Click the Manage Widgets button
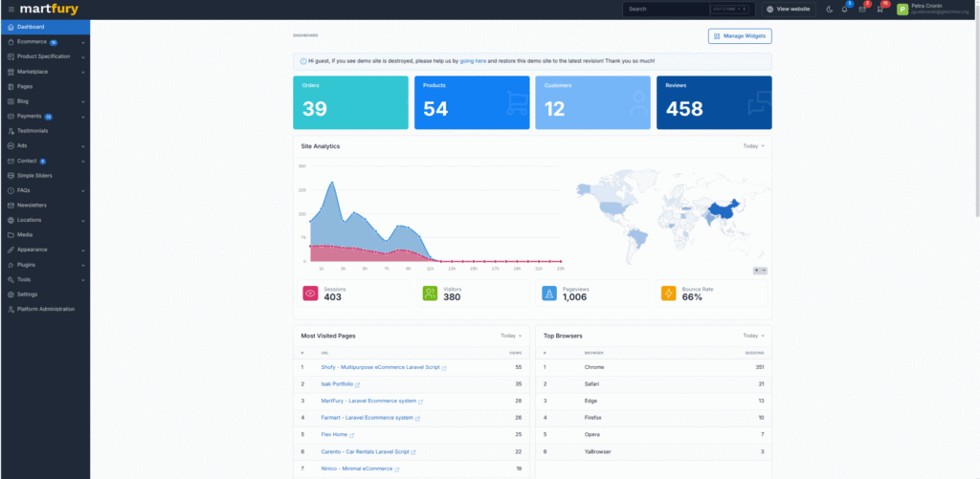Viewport: 980px width, 479px height. [x=740, y=36]
